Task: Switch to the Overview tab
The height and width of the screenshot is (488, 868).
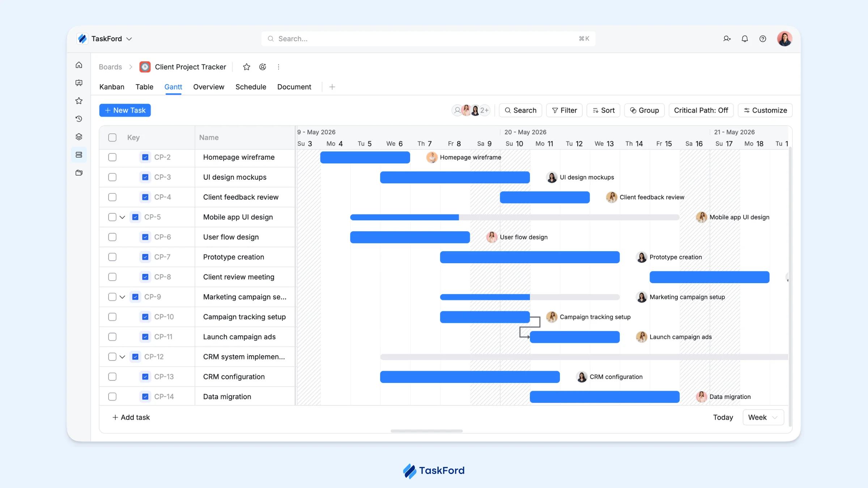Action: pos(209,87)
